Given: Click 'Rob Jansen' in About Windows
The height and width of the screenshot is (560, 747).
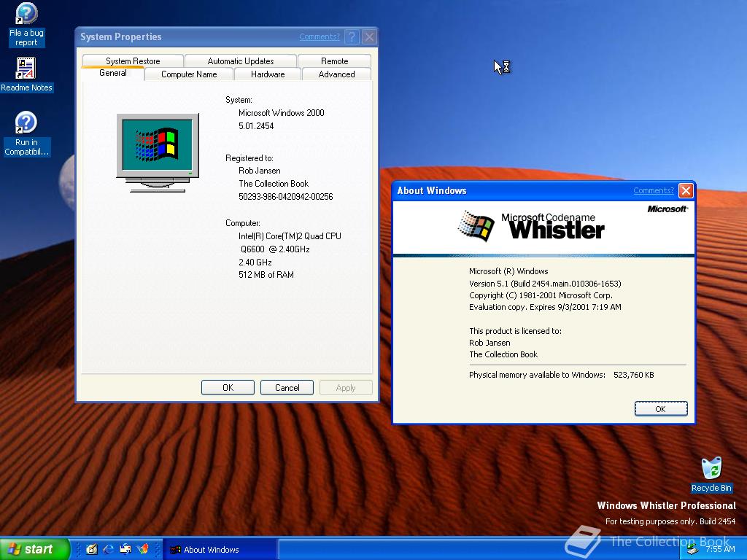Looking at the screenshot, I should coord(489,343).
